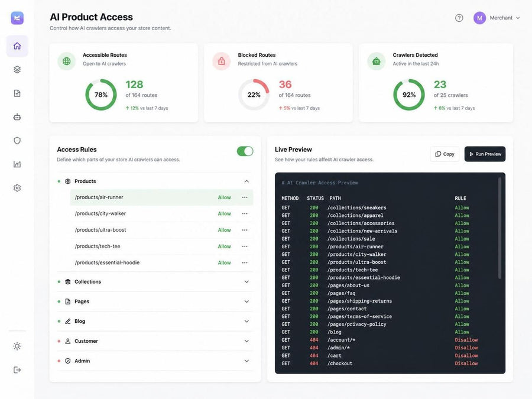This screenshot has width=532, height=399.
Task: Expand the Collections rules section
Action: point(155,281)
